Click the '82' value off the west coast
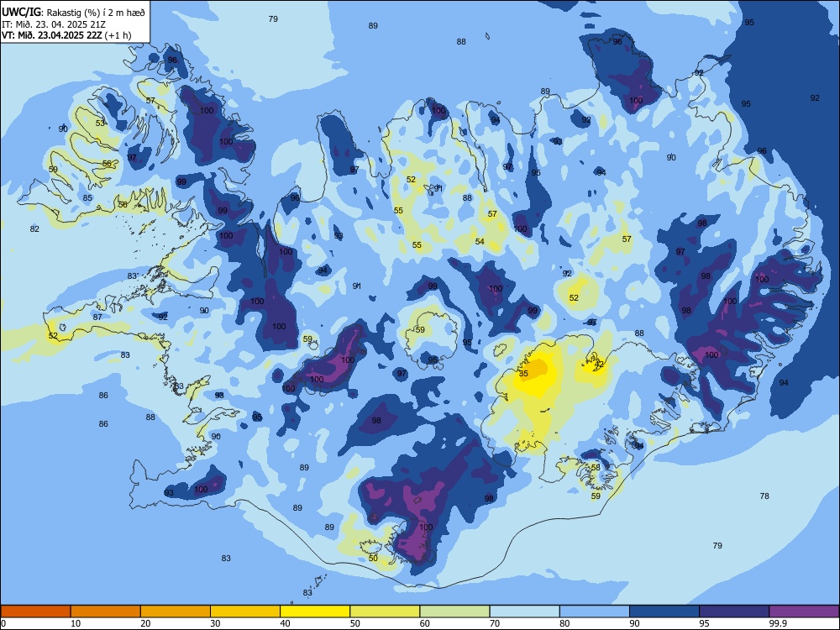The image size is (840, 630). point(34,228)
